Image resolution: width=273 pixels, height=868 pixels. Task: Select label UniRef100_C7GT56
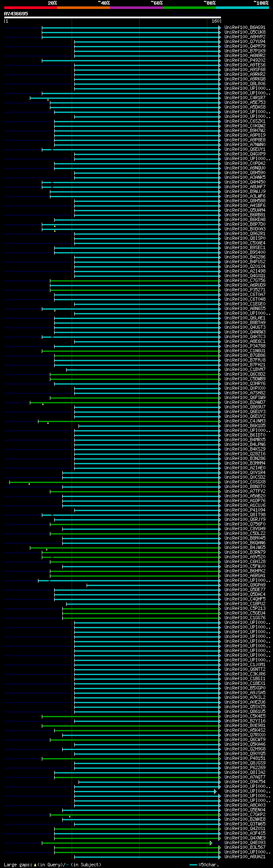245,281
